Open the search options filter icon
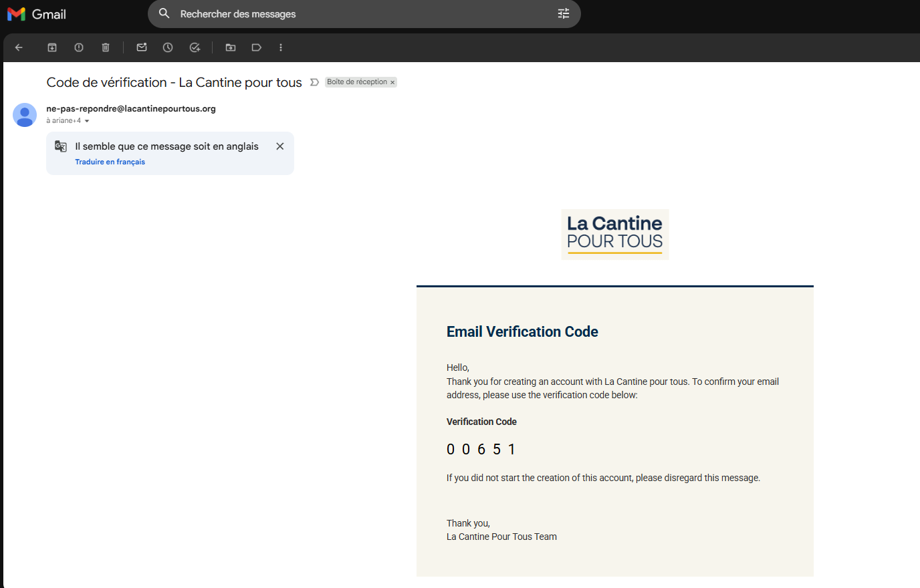 (564, 13)
